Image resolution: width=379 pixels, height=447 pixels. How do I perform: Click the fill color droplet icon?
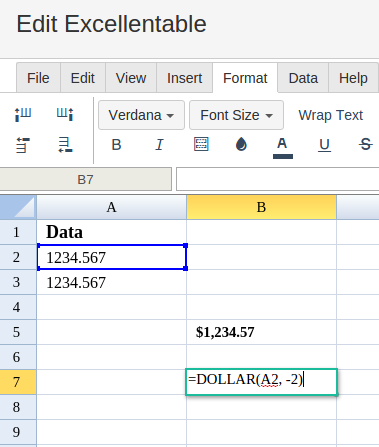tap(241, 144)
